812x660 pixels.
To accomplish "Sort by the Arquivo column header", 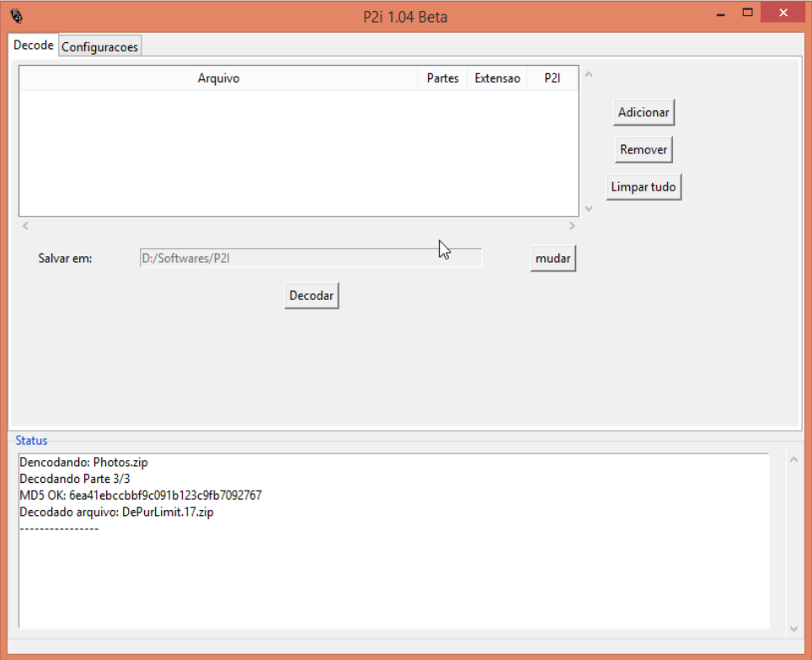I will (x=218, y=78).
